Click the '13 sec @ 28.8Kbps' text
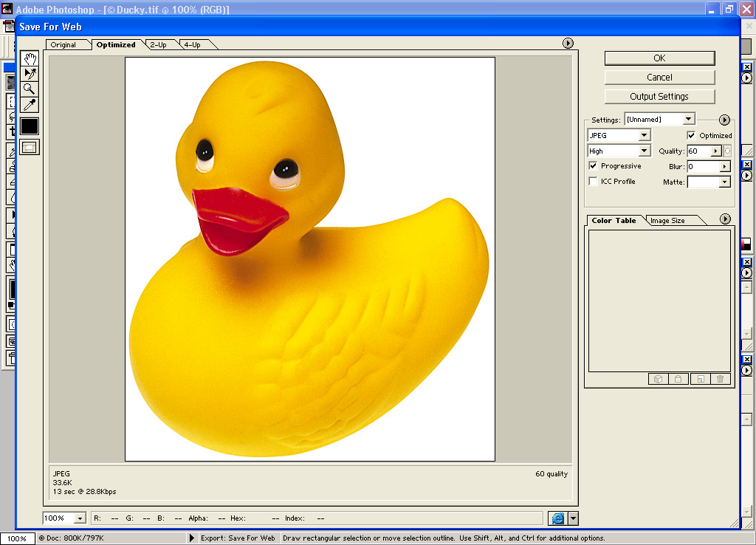 [x=84, y=492]
